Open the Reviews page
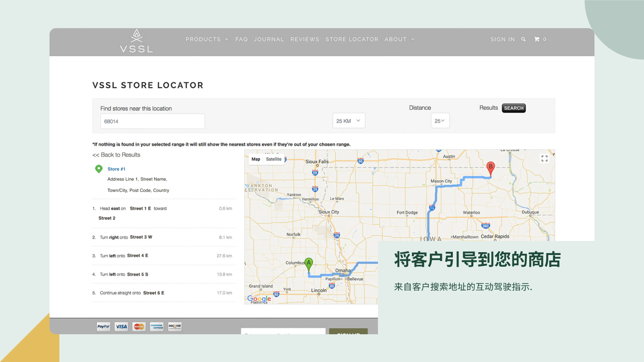The image size is (644, 362). 305,39
